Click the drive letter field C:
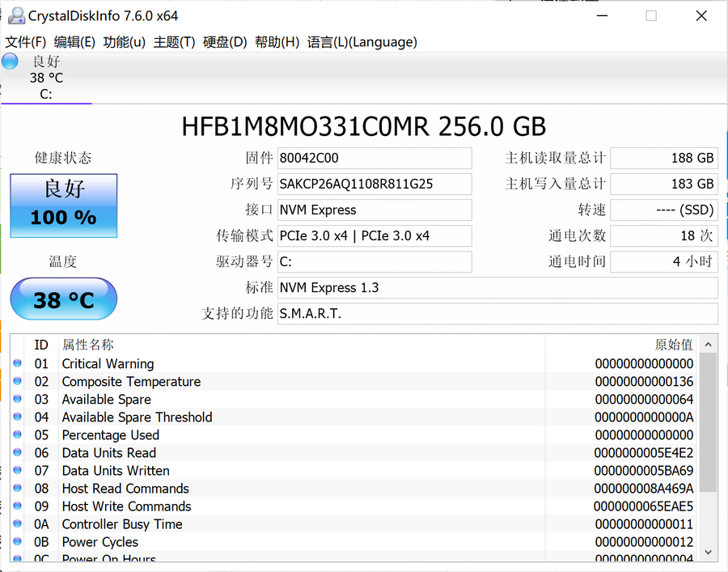This screenshot has width=728, height=572. click(x=375, y=262)
